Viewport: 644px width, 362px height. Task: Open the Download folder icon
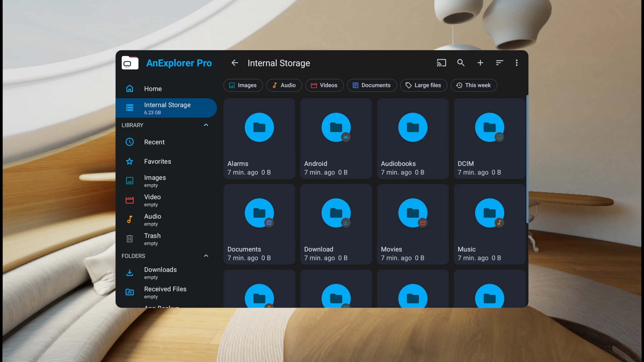tap(336, 213)
